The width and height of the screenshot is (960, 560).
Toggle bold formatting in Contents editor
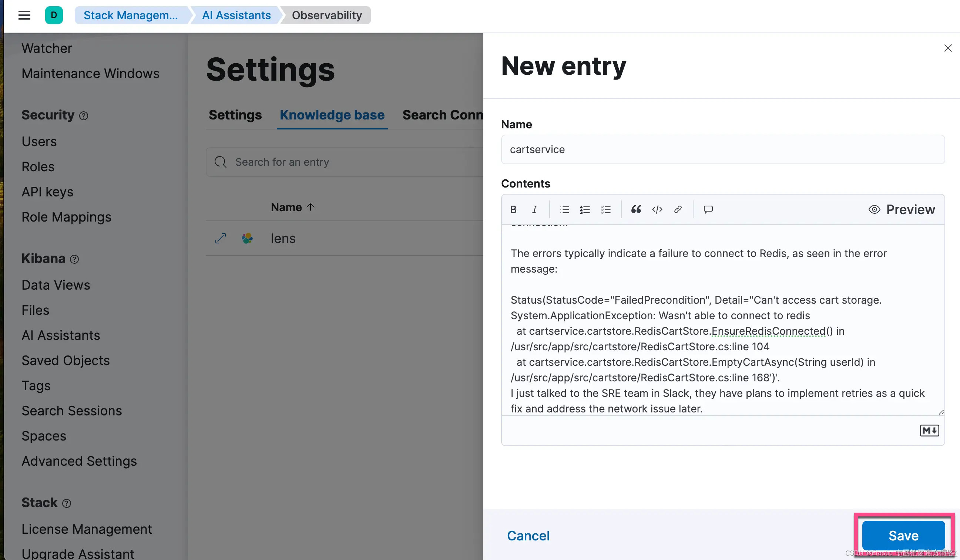click(513, 209)
